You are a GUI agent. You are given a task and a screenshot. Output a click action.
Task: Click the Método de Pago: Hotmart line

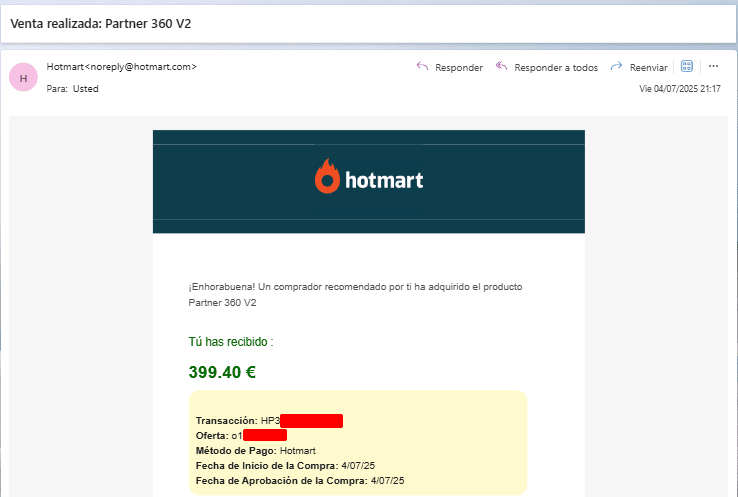tap(256, 450)
